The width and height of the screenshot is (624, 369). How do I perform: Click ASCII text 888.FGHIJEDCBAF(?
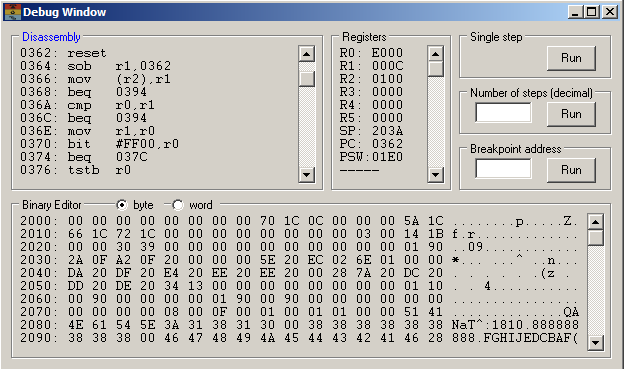[x=515, y=338]
